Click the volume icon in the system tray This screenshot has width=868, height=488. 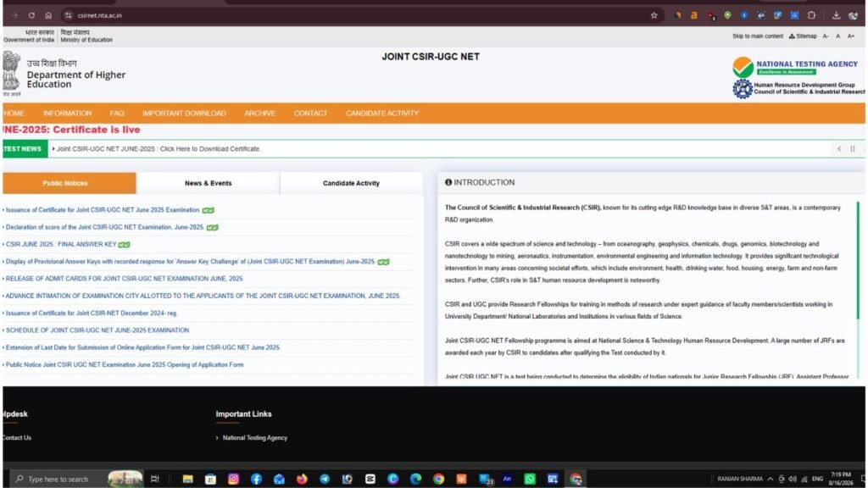tap(793, 480)
